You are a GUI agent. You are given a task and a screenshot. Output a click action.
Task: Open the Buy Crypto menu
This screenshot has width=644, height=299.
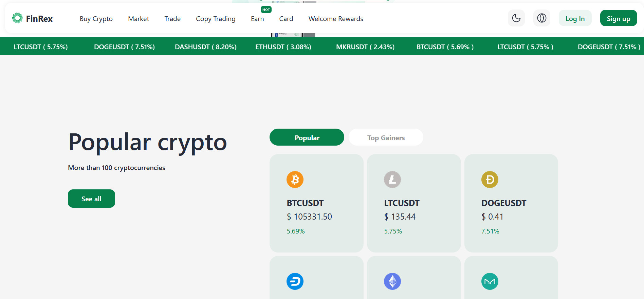(x=96, y=19)
